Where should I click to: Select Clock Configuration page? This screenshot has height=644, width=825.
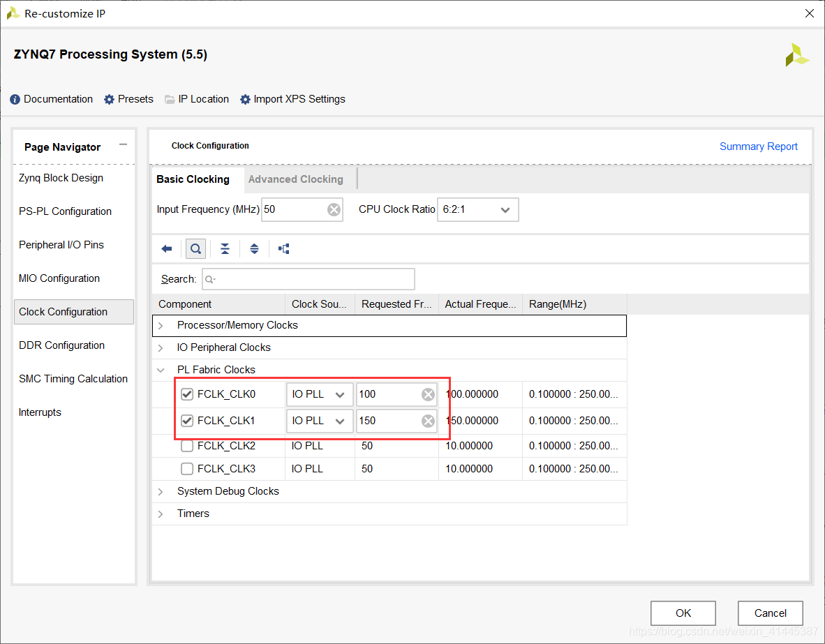[74, 312]
